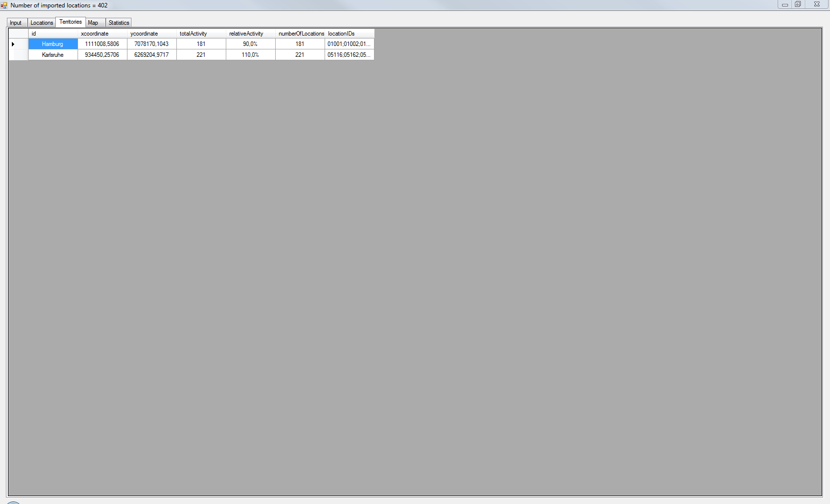Sort by xcoordinate column header

pos(102,34)
